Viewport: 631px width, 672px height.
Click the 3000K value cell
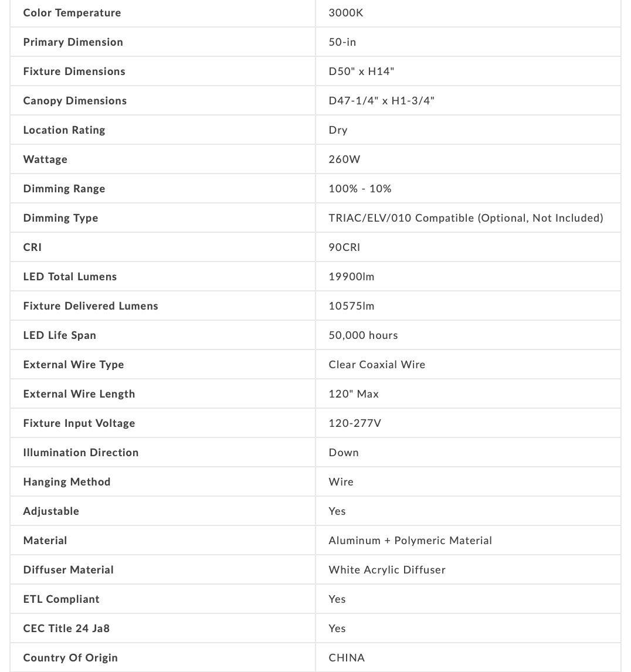click(346, 13)
